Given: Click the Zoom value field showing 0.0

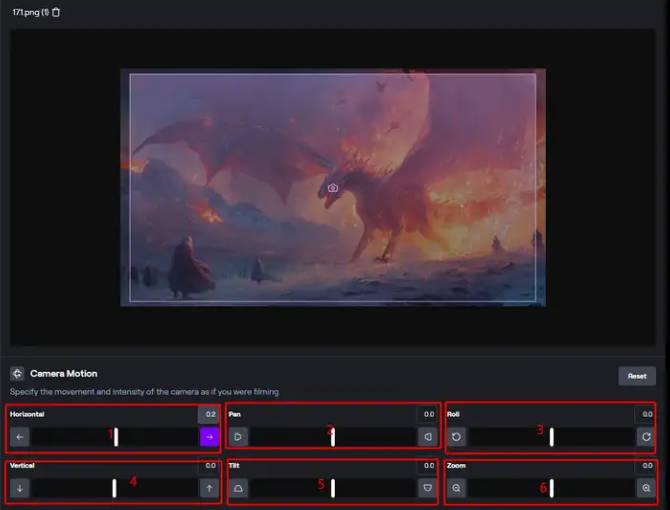Looking at the screenshot, I should 647,466.
